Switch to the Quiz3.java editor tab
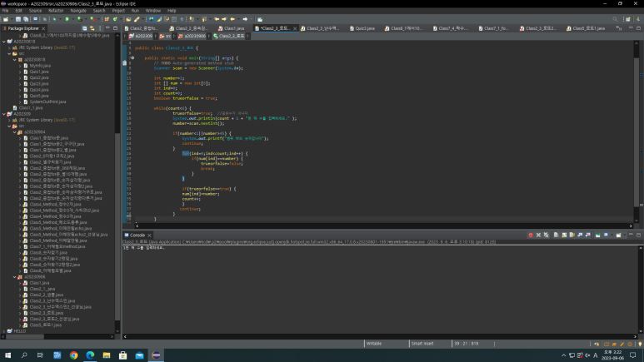This screenshot has width=644, height=362. click(362, 28)
